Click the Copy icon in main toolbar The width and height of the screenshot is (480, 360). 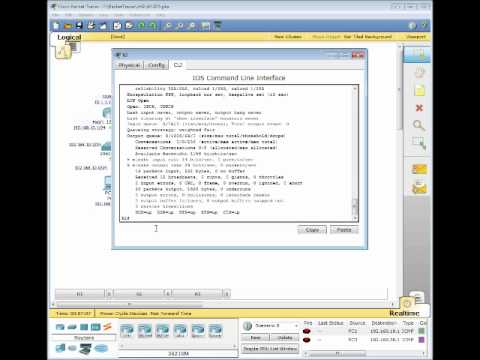coord(117,25)
